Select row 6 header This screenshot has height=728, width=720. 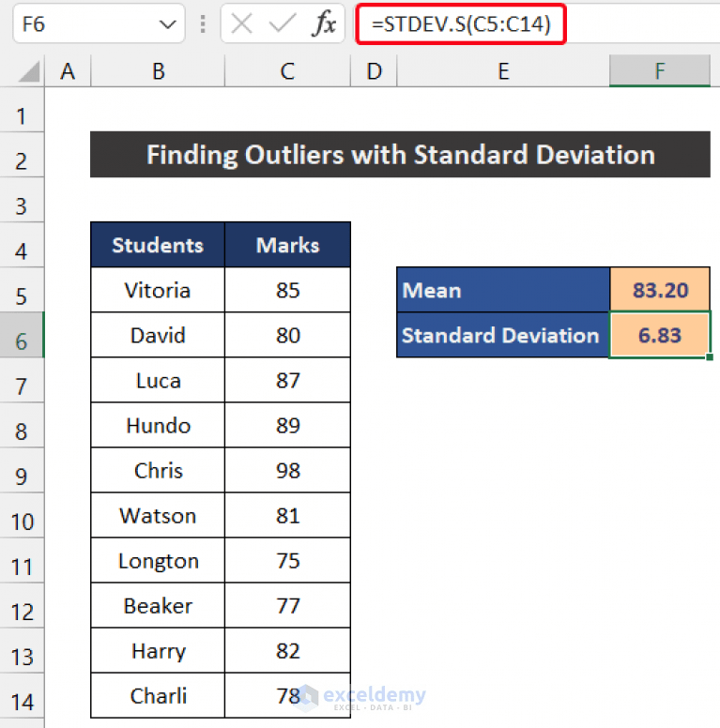22,335
